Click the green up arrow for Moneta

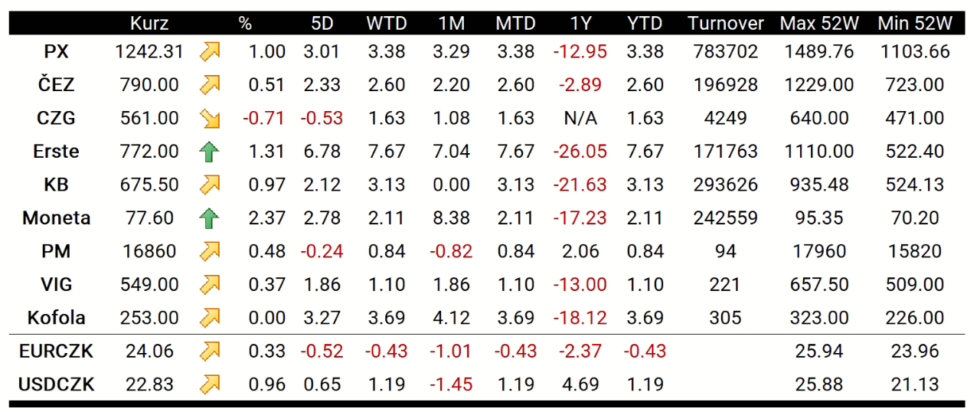pos(209,218)
